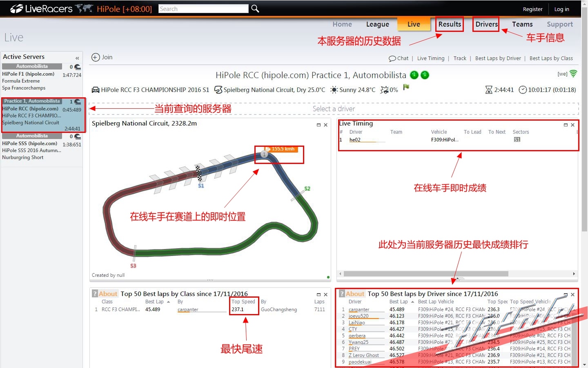Click the first green status indicator
The height and width of the screenshot is (368, 588).
(x=414, y=75)
